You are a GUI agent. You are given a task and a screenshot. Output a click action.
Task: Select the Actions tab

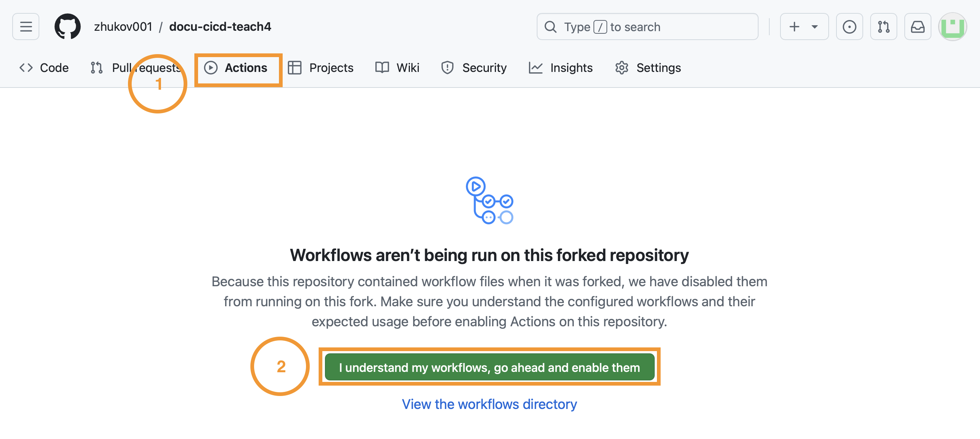236,68
